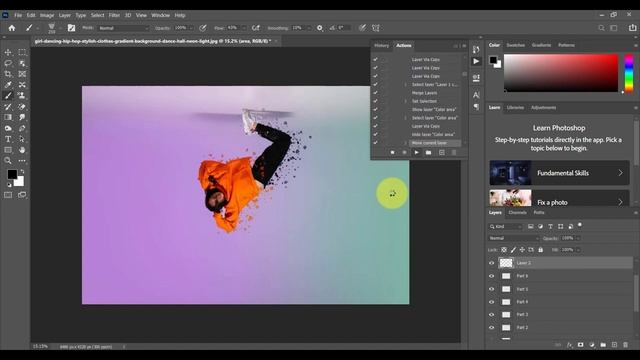Open the layer filter Kind dropdown

(x=506, y=226)
